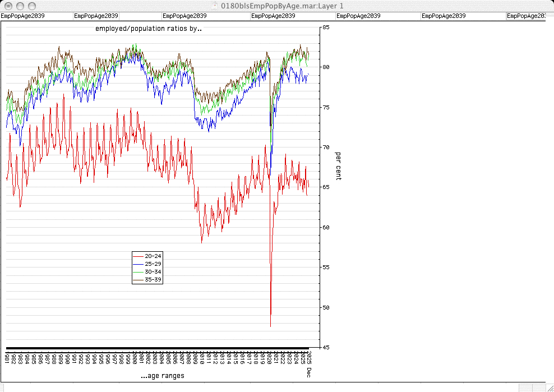Click the 1981 year label on x-axis

(x=6, y=358)
